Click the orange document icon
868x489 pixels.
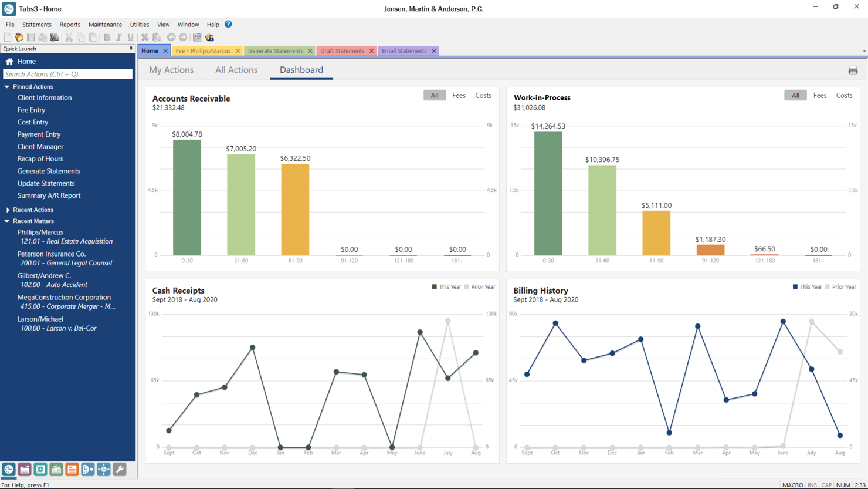pos(72,469)
